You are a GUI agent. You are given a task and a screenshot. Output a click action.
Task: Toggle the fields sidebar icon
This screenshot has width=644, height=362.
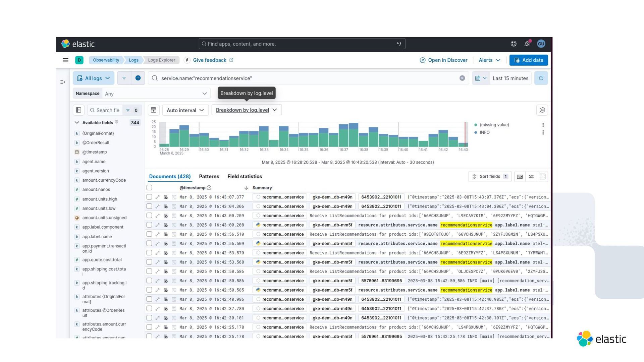78,110
